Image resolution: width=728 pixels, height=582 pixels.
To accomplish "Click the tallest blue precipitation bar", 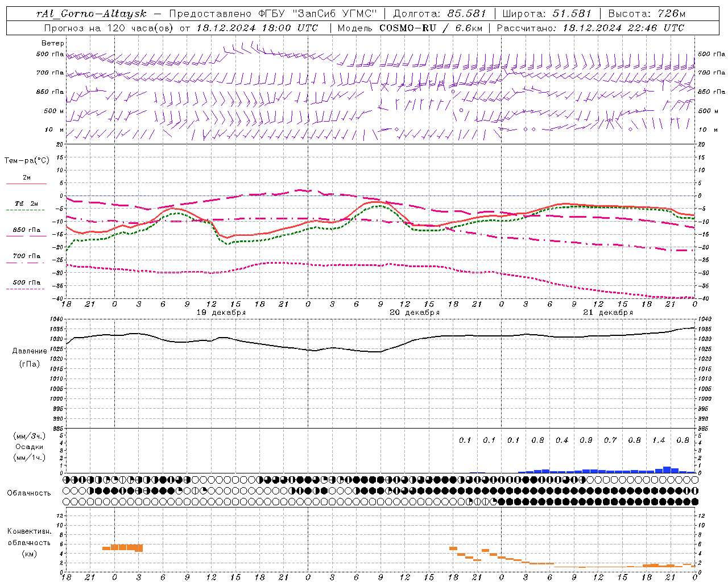I will point(667,469).
